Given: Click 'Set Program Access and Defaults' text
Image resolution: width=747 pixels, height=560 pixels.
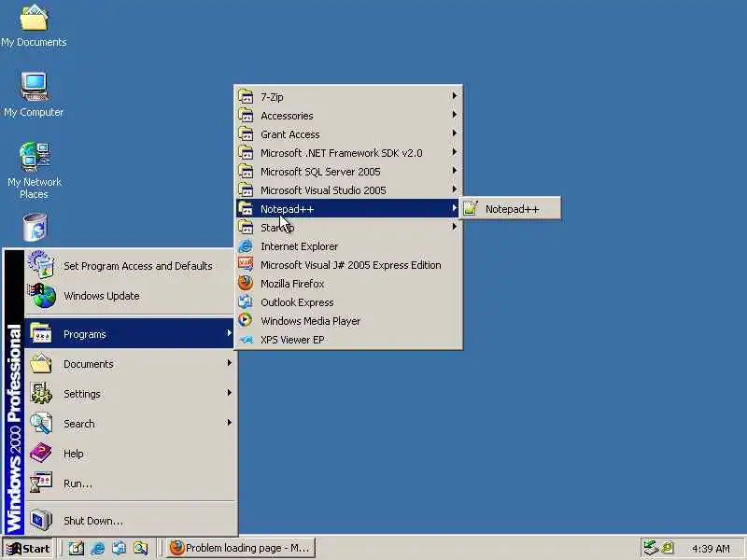Looking at the screenshot, I should [x=137, y=266].
